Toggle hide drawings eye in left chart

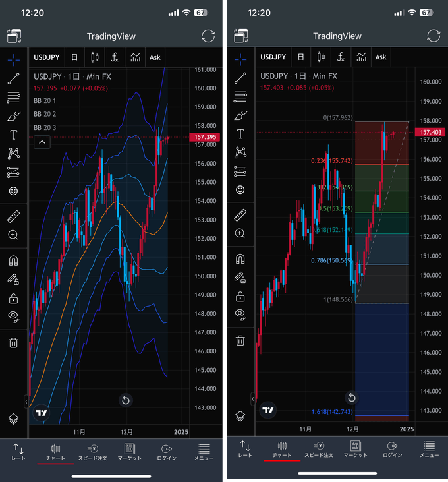coord(14,316)
